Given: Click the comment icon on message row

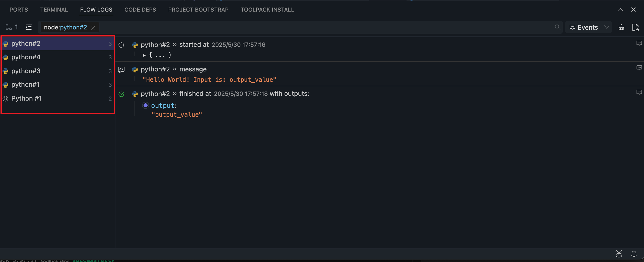Looking at the screenshot, I should (x=639, y=68).
